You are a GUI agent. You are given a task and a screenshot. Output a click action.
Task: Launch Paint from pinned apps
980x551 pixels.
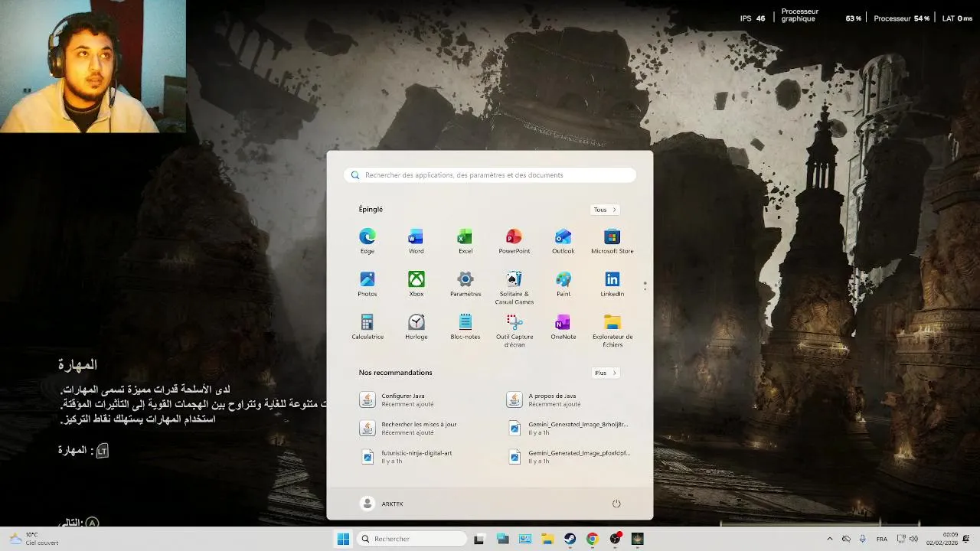tap(563, 284)
